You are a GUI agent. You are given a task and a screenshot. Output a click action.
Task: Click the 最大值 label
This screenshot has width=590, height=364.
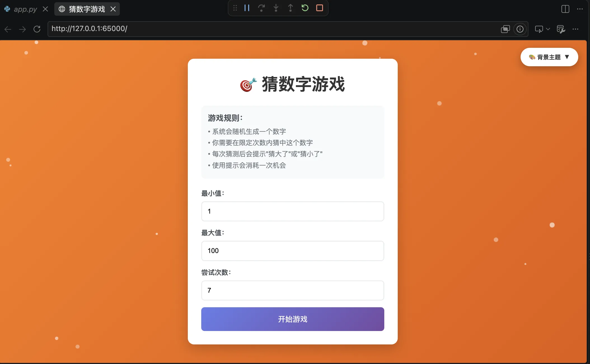pos(213,233)
